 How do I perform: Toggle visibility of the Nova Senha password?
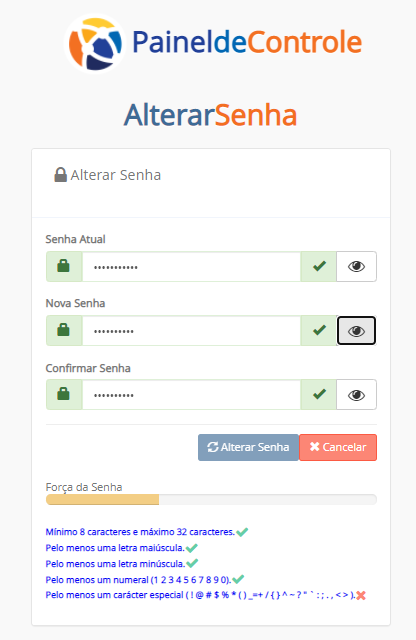(356, 331)
